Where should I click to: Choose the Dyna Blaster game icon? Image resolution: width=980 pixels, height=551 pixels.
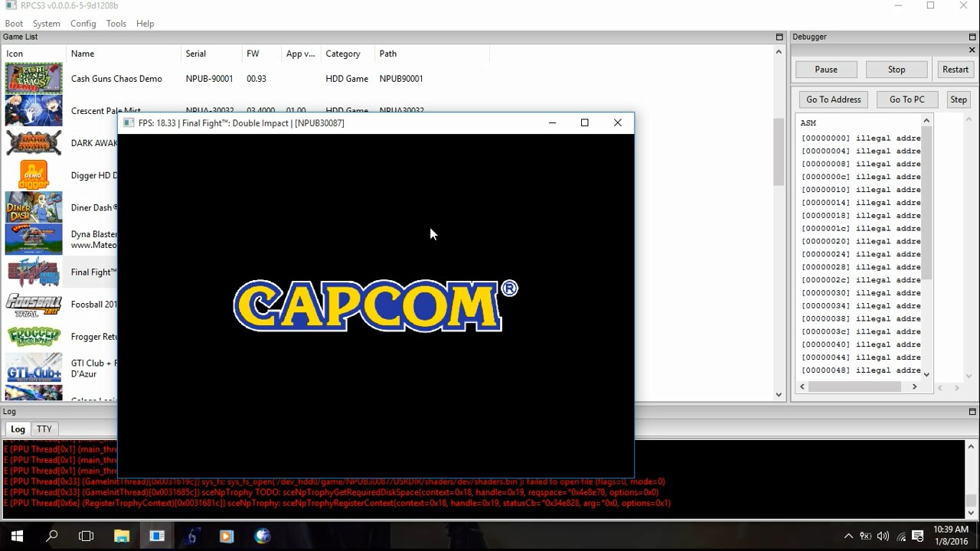pyautogui.click(x=34, y=240)
